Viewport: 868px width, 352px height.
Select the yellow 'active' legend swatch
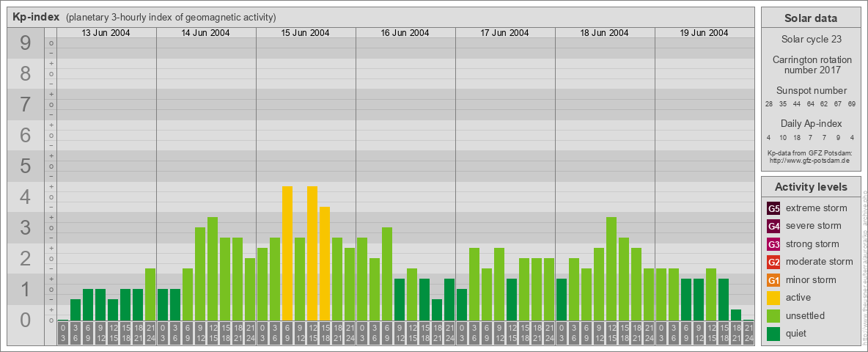[x=773, y=298]
